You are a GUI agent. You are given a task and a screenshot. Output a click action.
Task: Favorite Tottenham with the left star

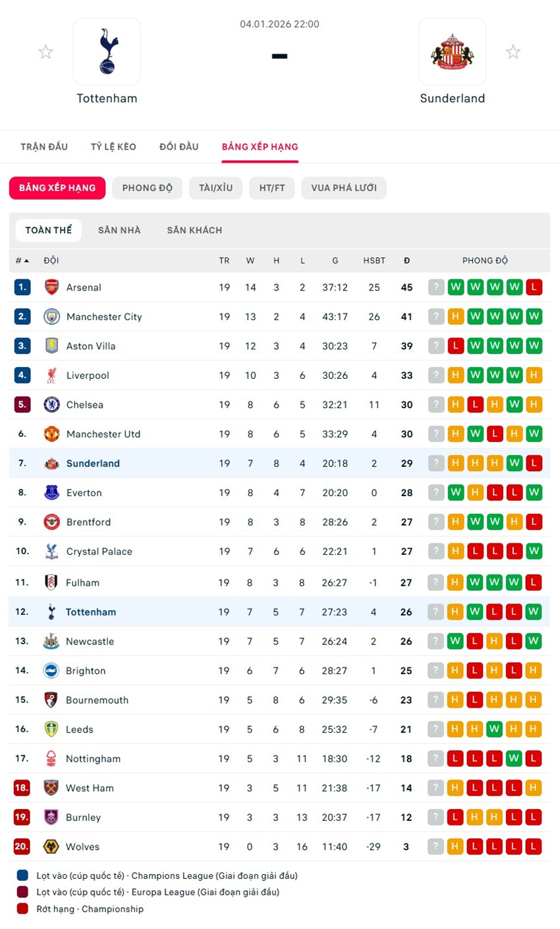pos(45,52)
